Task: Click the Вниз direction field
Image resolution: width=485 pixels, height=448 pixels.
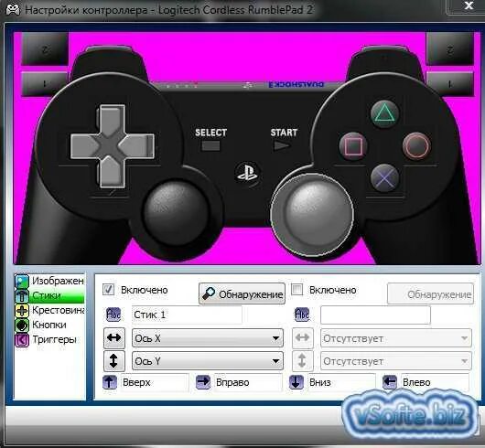Action: coord(341,382)
